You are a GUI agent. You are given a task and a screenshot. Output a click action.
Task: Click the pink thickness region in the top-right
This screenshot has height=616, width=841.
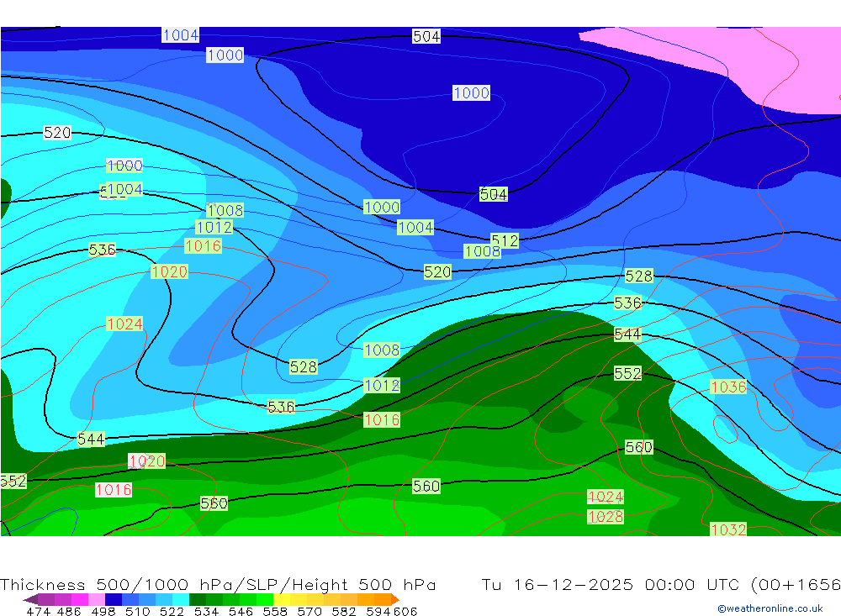(x=751, y=59)
